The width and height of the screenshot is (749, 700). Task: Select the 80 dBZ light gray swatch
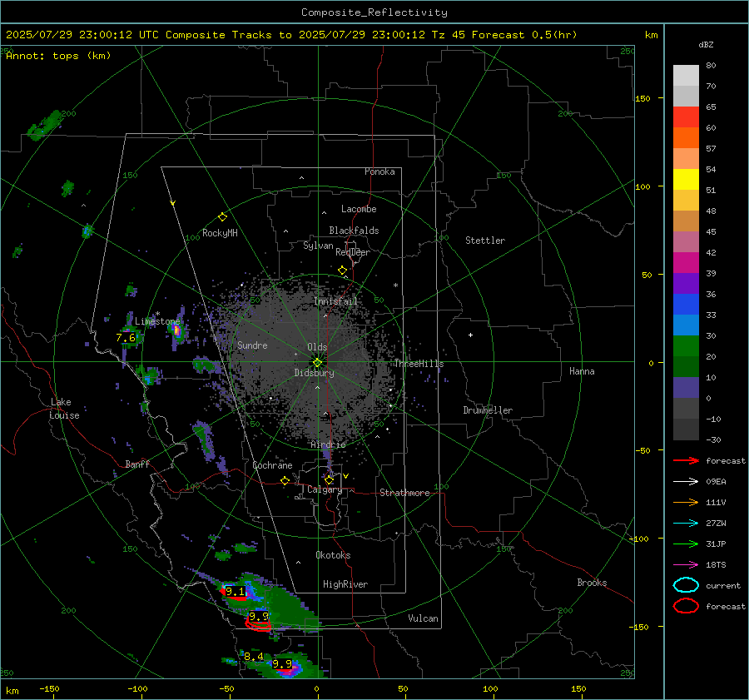click(x=686, y=76)
